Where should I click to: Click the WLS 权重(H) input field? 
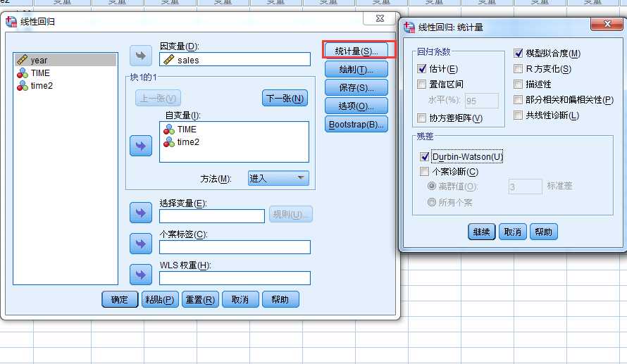tap(235, 278)
